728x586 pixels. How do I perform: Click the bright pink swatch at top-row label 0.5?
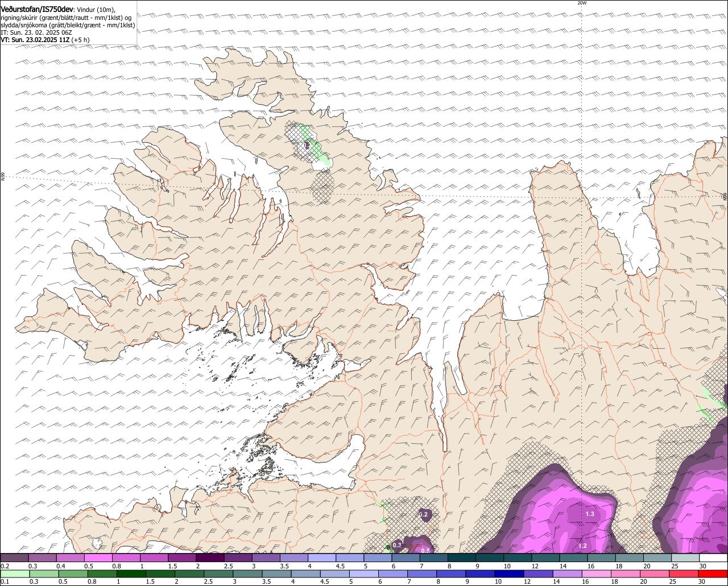tap(98, 558)
